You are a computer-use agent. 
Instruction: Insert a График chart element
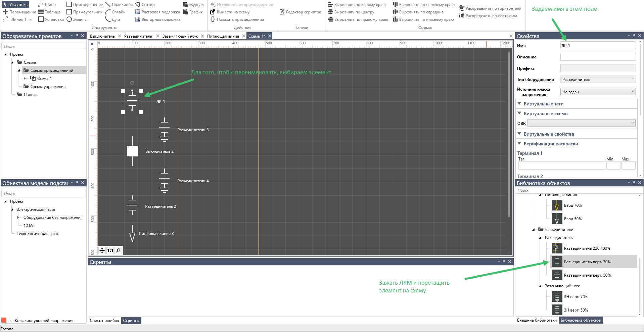tap(193, 12)
